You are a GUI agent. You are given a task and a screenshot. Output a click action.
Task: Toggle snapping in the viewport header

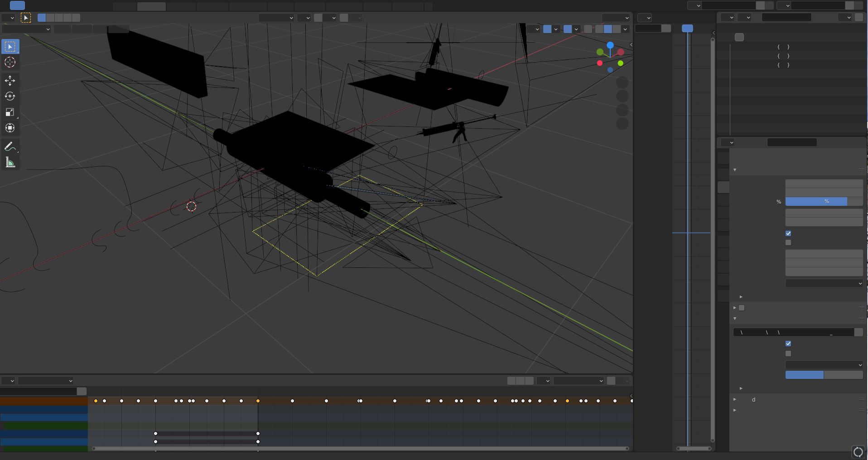tap(318, 18)
